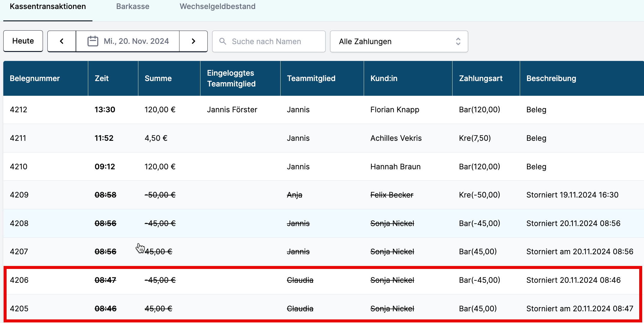Click the Belegnummer column header

pos(35,78)
